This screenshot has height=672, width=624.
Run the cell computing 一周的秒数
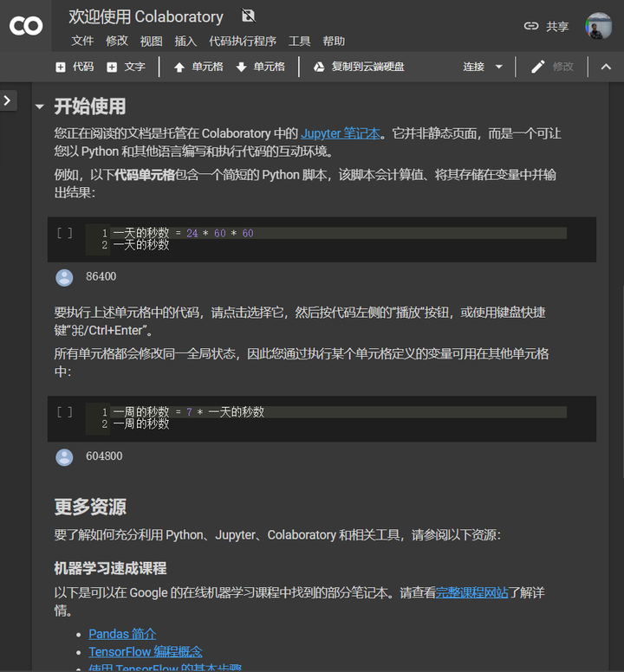pyautogui.click(x=64, y=412)
